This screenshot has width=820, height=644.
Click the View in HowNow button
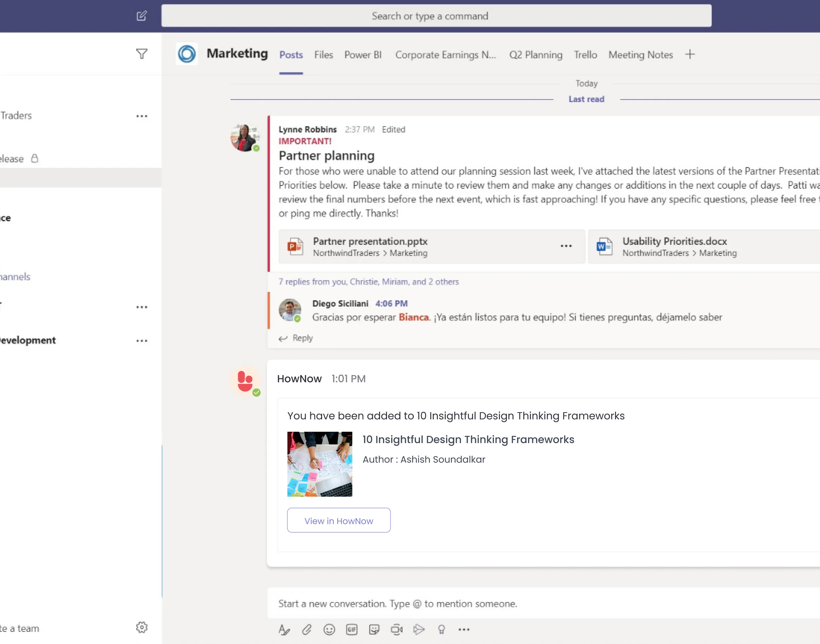[x=339, y=520]
